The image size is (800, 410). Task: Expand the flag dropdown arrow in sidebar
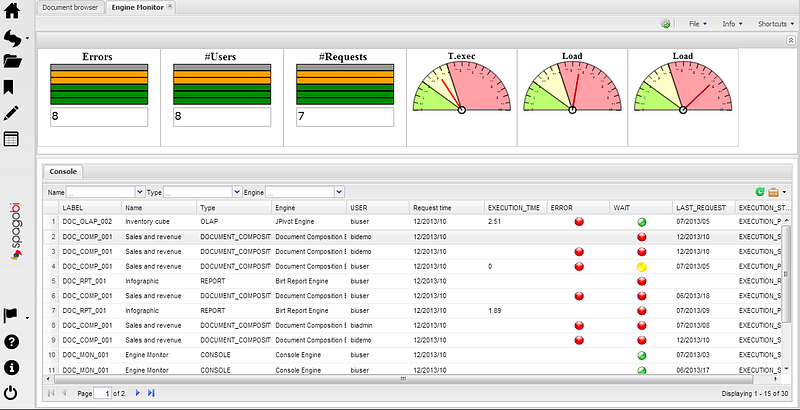tap(27, 318)
